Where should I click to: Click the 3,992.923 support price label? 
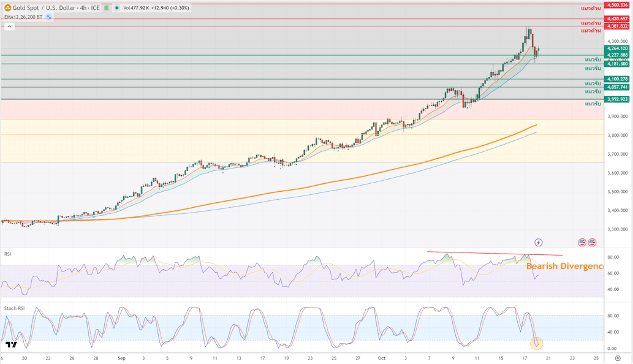pyautogui.click(x=618, y=99)
